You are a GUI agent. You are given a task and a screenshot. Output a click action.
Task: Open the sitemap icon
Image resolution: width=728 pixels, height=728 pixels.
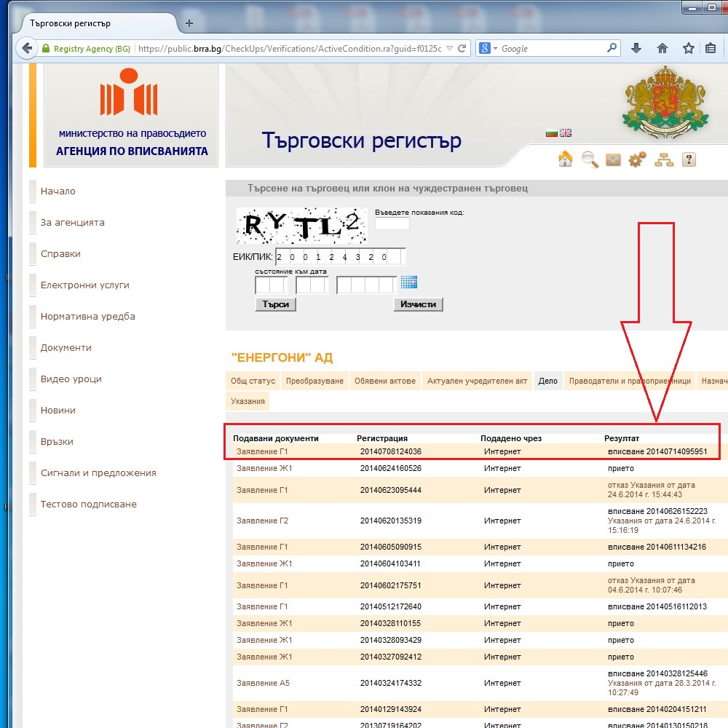(x=663, y=159)
